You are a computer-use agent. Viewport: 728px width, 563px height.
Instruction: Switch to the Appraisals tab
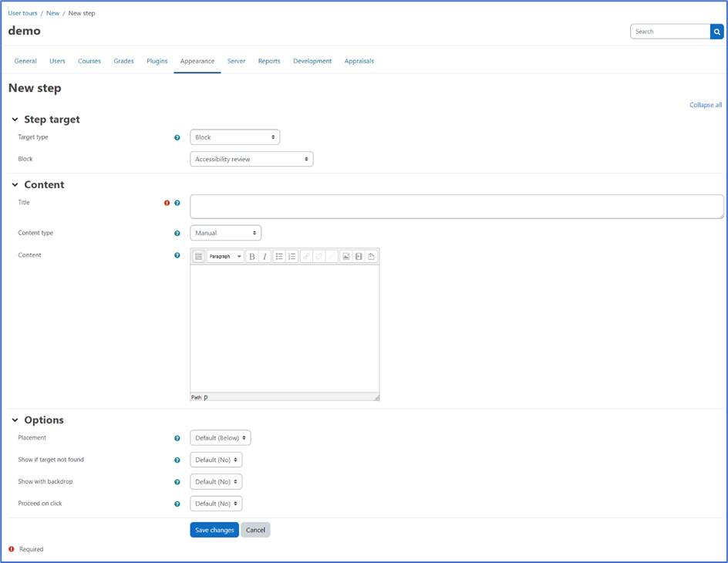359,61
